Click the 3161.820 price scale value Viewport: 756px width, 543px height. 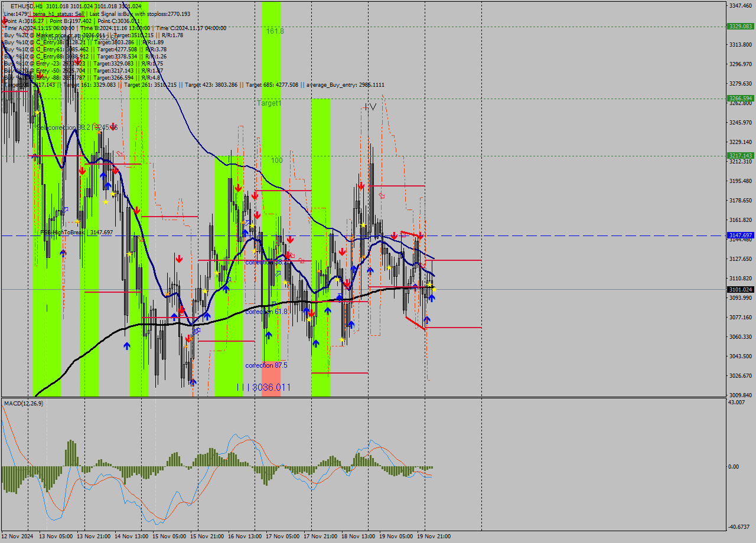tap(740, 220)
